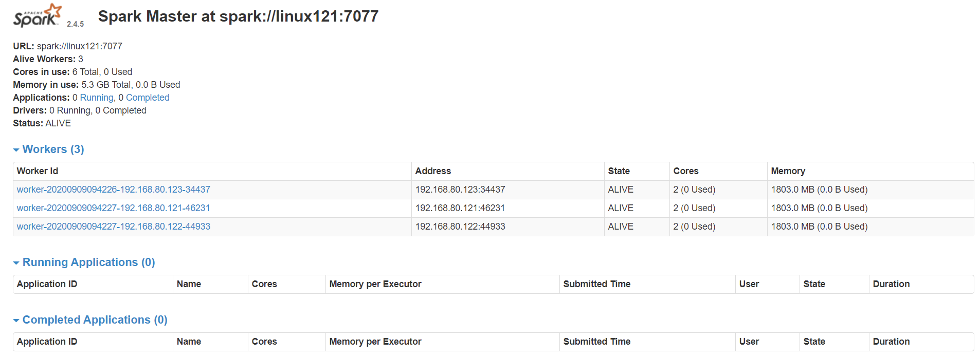Click the Address column header in Workers
The width and height of the screenshot is (980, 358).
tap(433, 171)
